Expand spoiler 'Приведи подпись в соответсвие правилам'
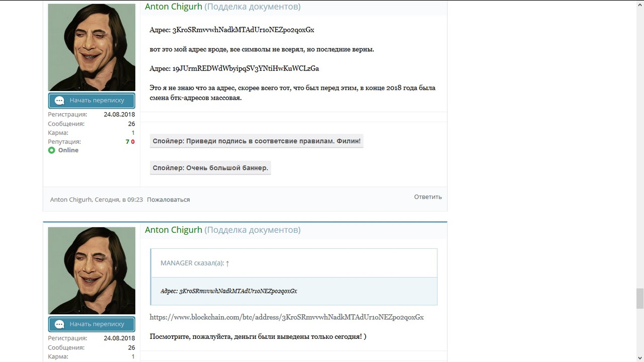This screenshot has height=362, width=644. (257, 141)
